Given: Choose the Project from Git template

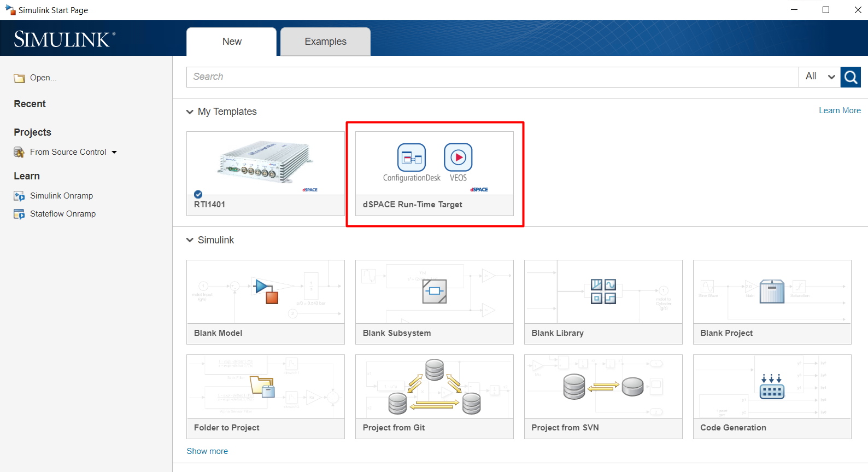Looking at the screenshot, I should pos(434,397).
